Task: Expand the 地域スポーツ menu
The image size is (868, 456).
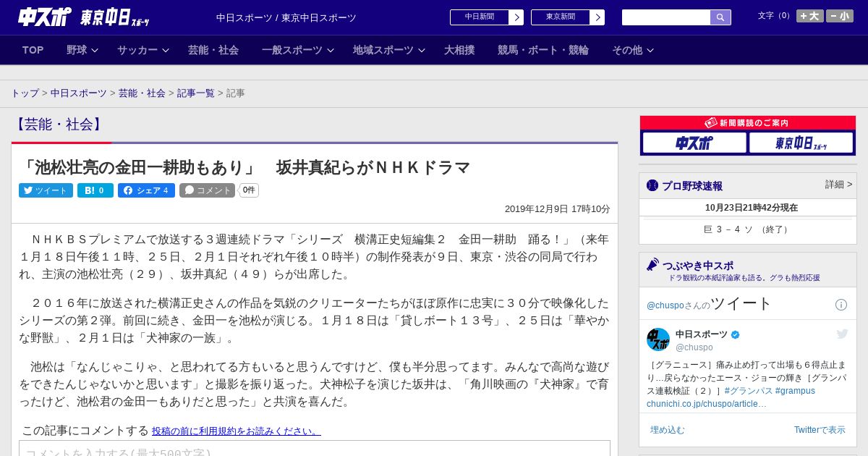Action: pyautogui.click(x=389, y=50)
